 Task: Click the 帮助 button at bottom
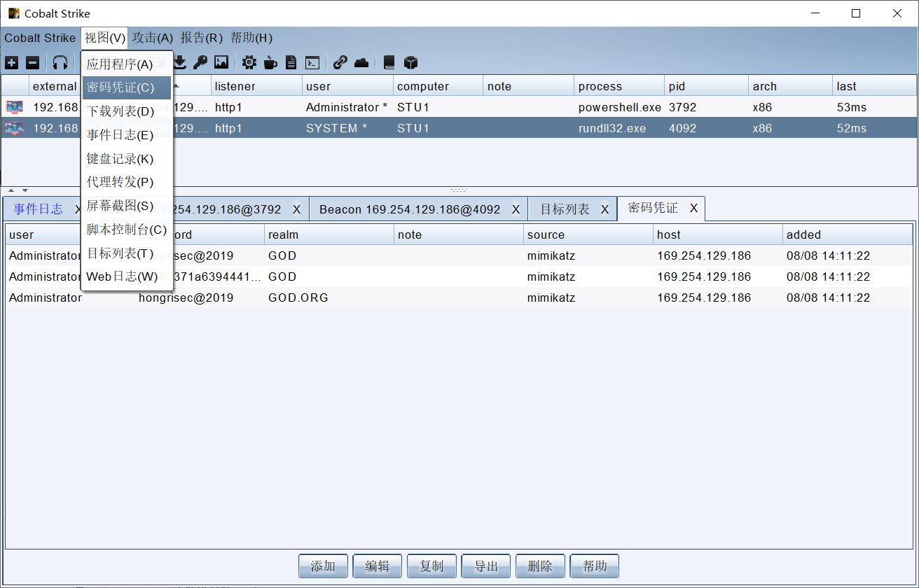coord(595,566)
